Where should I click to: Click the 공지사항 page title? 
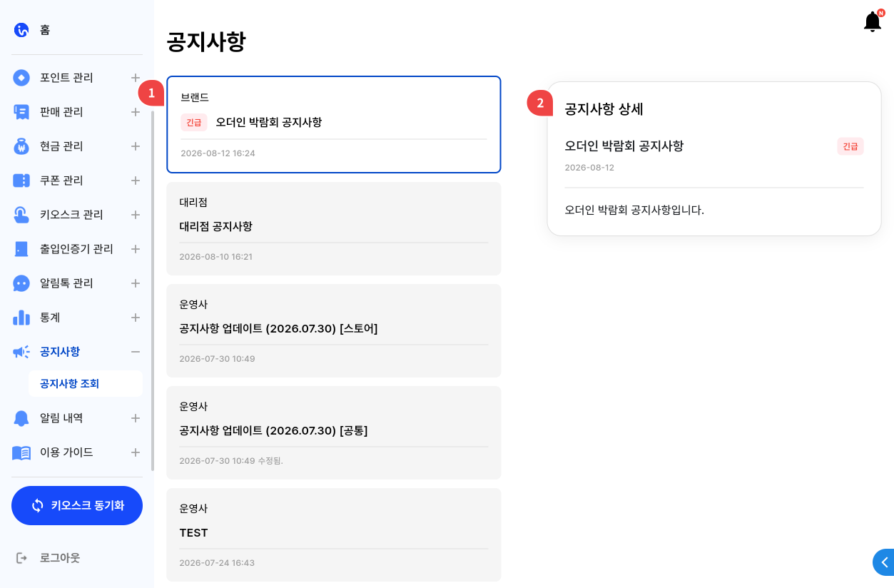tap(206, 41)
